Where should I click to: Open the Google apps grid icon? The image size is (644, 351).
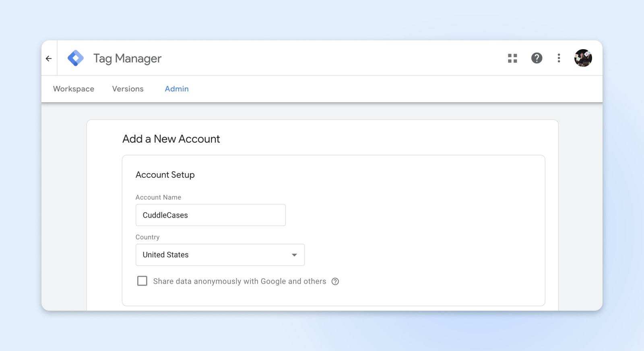(512, 58)
